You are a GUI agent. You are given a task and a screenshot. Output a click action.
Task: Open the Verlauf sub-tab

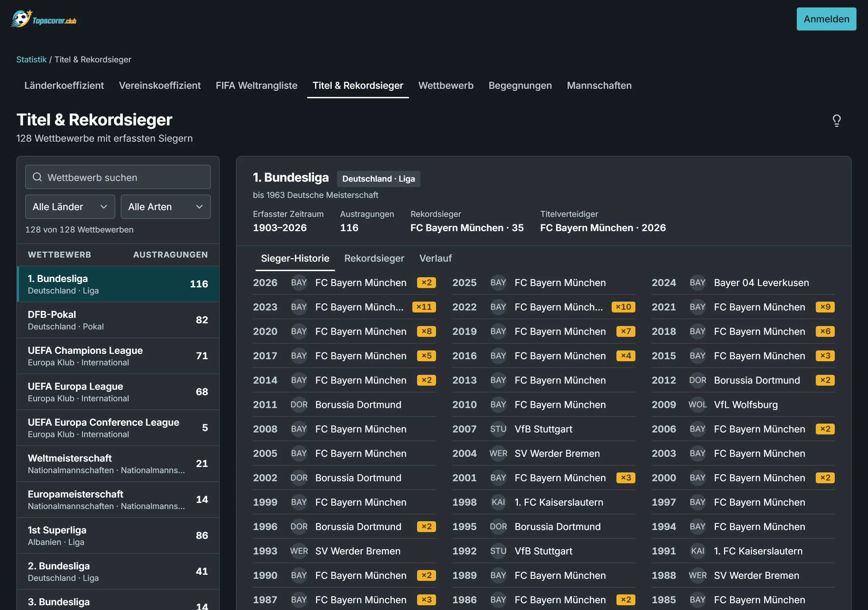pos(435,258)
